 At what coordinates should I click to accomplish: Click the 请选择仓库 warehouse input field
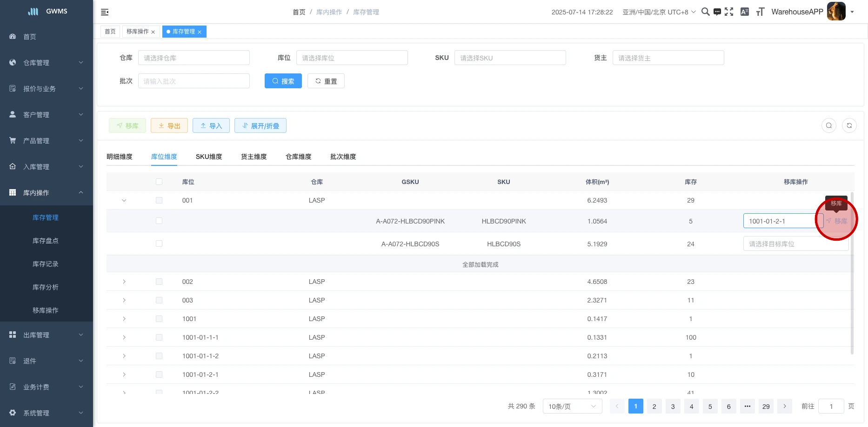point(194,58)
